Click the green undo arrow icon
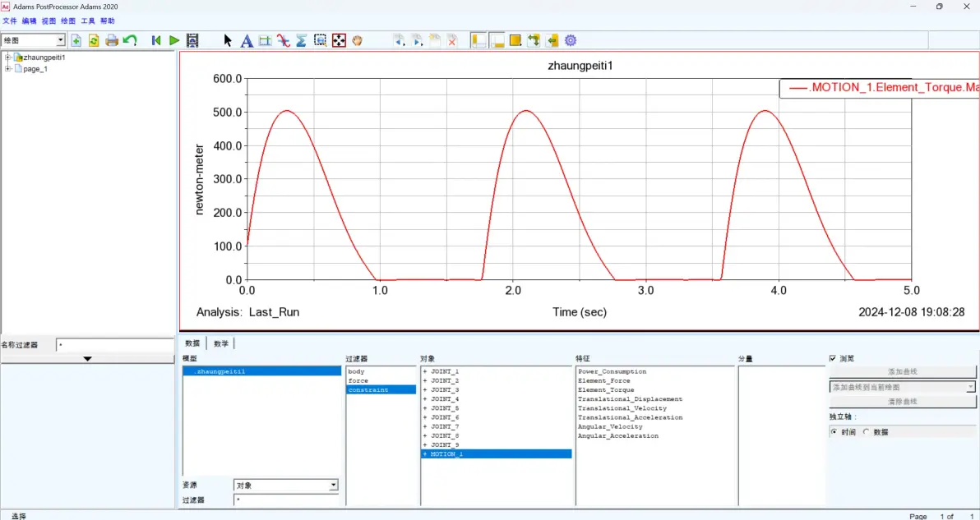 pos(130,40)
